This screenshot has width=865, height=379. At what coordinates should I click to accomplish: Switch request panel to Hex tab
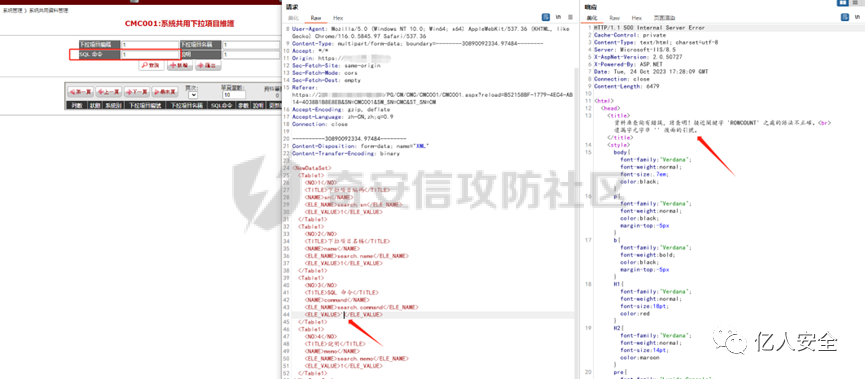click(338, 18)
